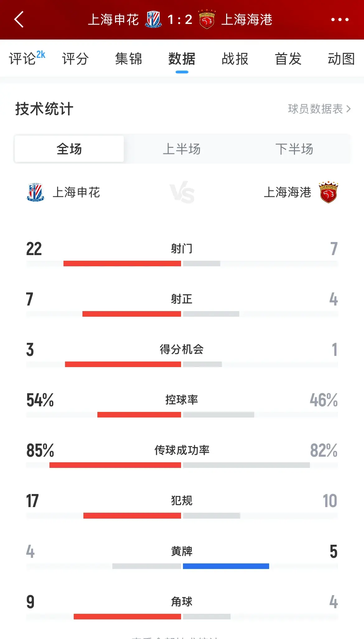The image size is (364, 639).
Task: Tap Shanghai Port crest in header
Action: point(207,20)
